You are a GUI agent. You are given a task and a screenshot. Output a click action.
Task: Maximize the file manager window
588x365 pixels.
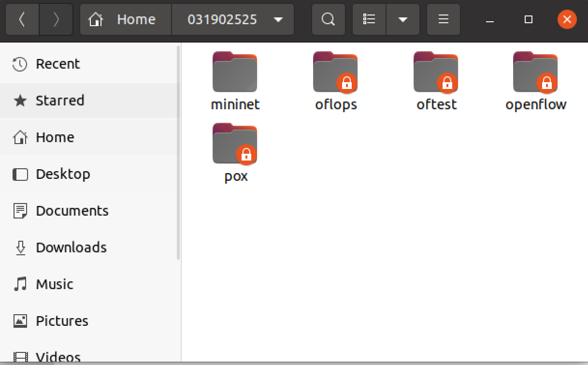(529, 20)
